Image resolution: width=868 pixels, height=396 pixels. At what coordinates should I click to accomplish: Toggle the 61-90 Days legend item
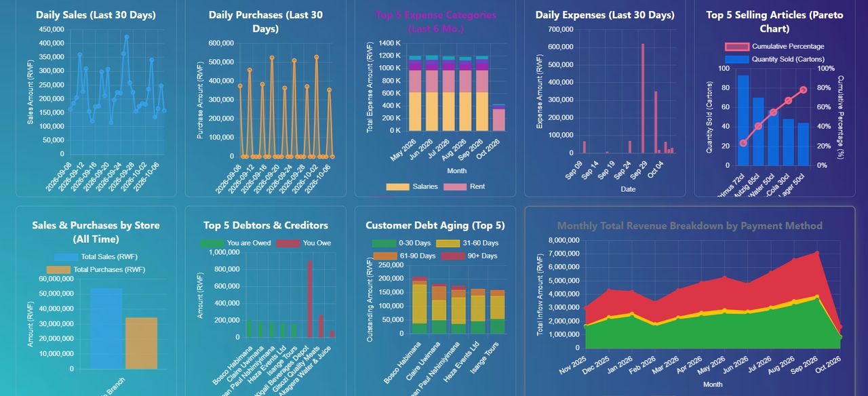tap(403, 256)
